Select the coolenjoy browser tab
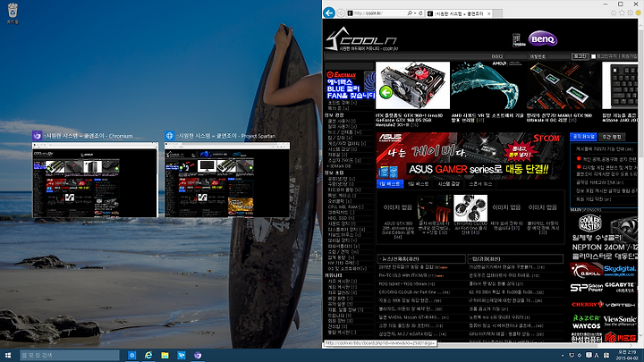Image resolution: width=644 pixels, height=362 pixels. click(x=459, y=13)
